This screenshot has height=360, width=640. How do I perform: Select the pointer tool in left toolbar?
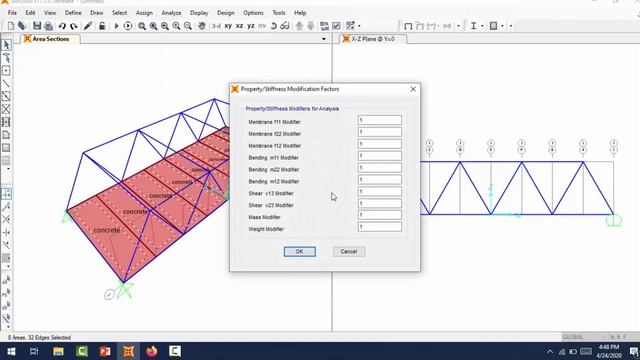pos(6,44)
